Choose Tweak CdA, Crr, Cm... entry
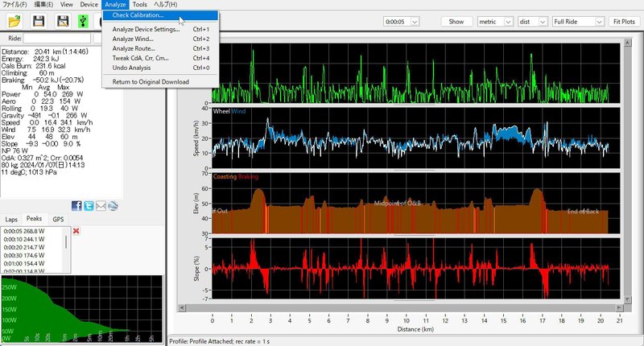The width and height of the screenshot is (644, 346). tap(160, 58)
